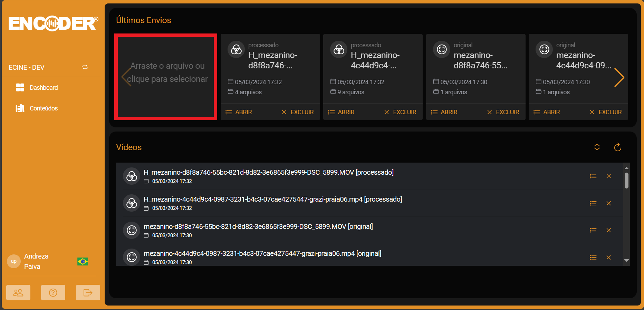The height and width of the screenshot is (310, 644).
Task: Click the 'Últimos Envios' heading
Action: pos(144,20)
